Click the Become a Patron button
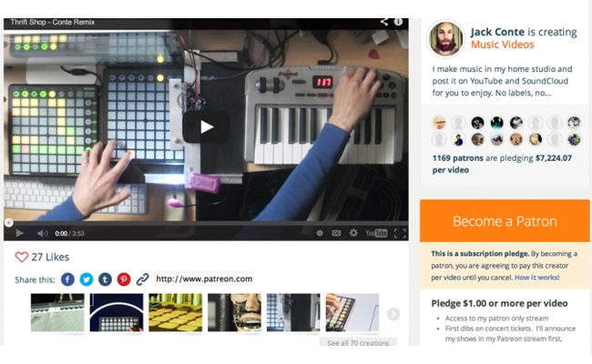Screen dimensions: 592x364 coord(505,221)
